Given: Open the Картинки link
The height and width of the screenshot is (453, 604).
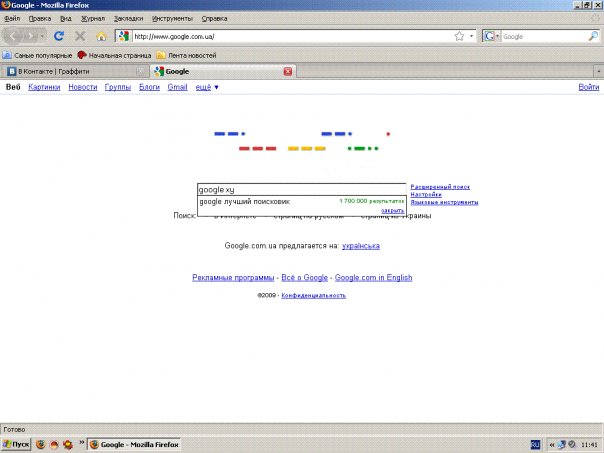Looking at the screenshot, I should click(x=44, y=87).
